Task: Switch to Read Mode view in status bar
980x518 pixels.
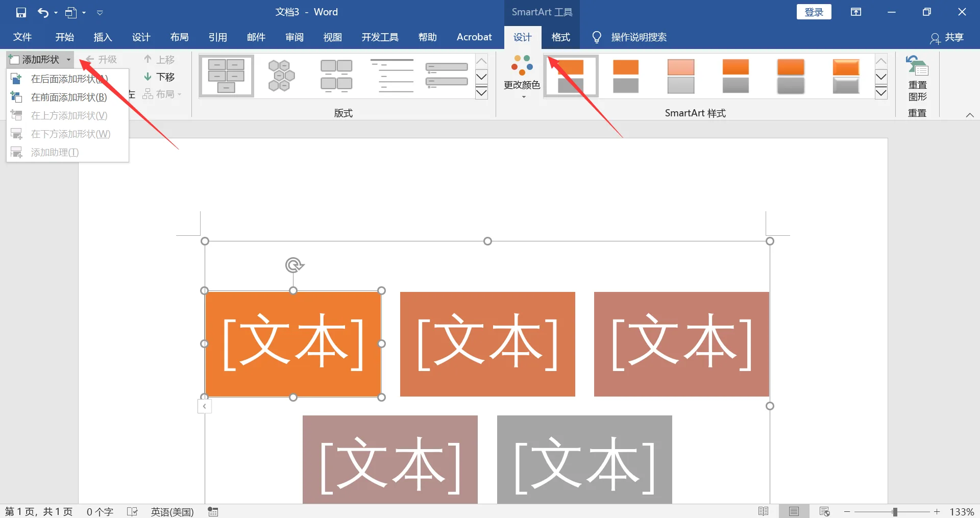Action: (x=764, y=511)
